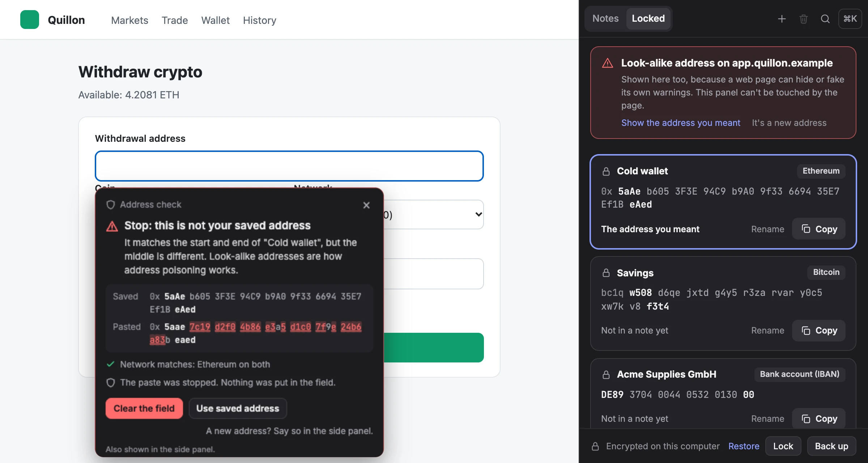Close the Address check popup
Screen dimensions: 868x463
click(366, 205)
